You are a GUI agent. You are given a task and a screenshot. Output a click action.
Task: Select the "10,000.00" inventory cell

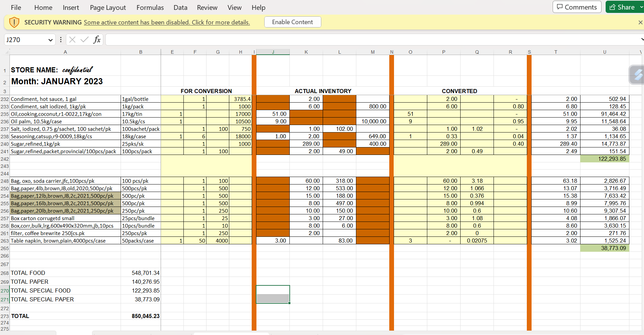pyautogui.click(x=373, y=121)
